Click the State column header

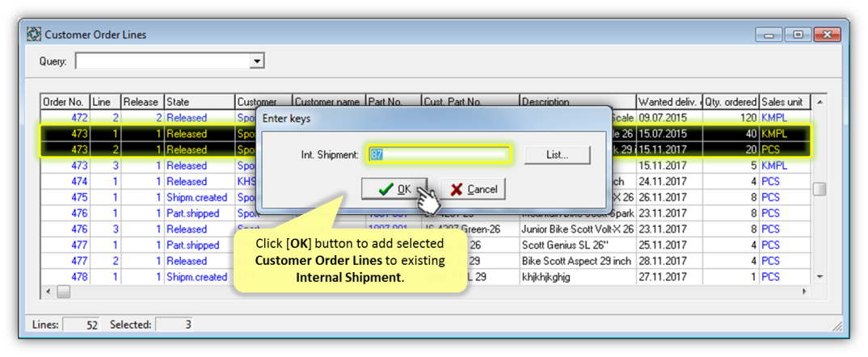[x=199, y=102]
